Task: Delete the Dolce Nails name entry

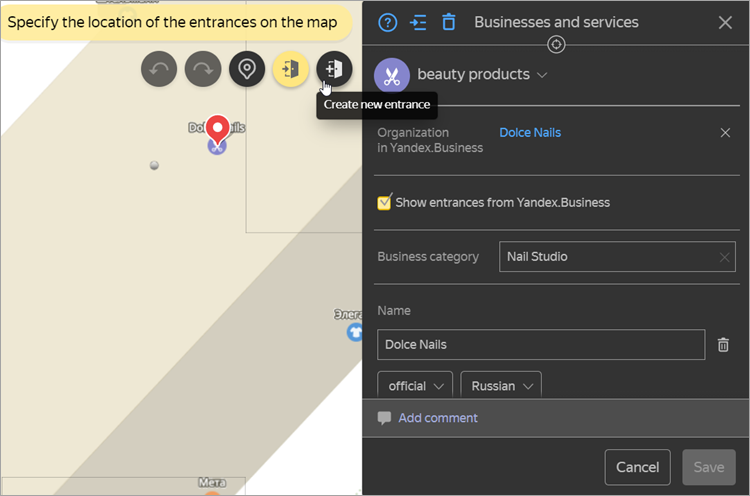Action: tap(723, 344)
